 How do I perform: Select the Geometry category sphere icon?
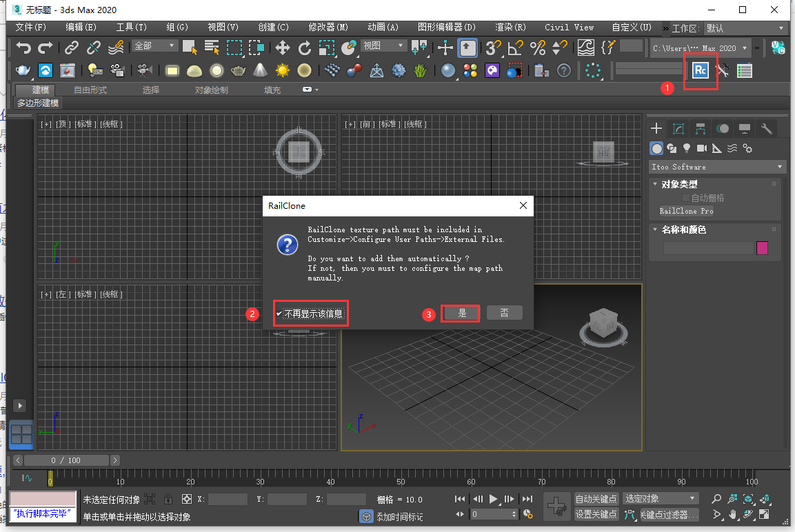(x=656, y=148)
